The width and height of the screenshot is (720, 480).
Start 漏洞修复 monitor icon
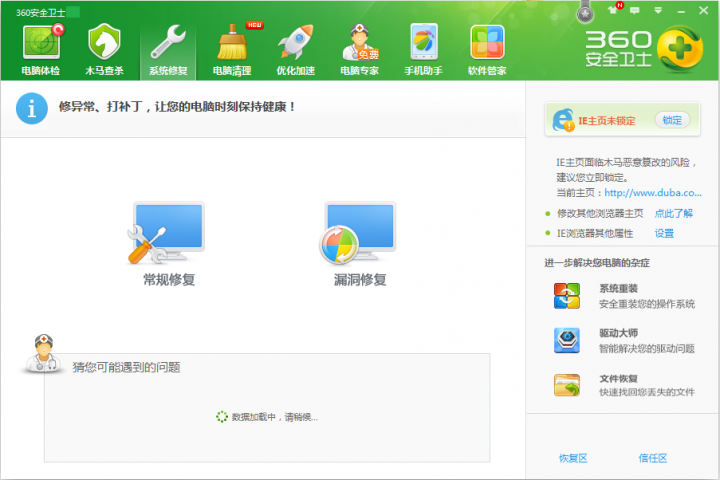(359, 233)
